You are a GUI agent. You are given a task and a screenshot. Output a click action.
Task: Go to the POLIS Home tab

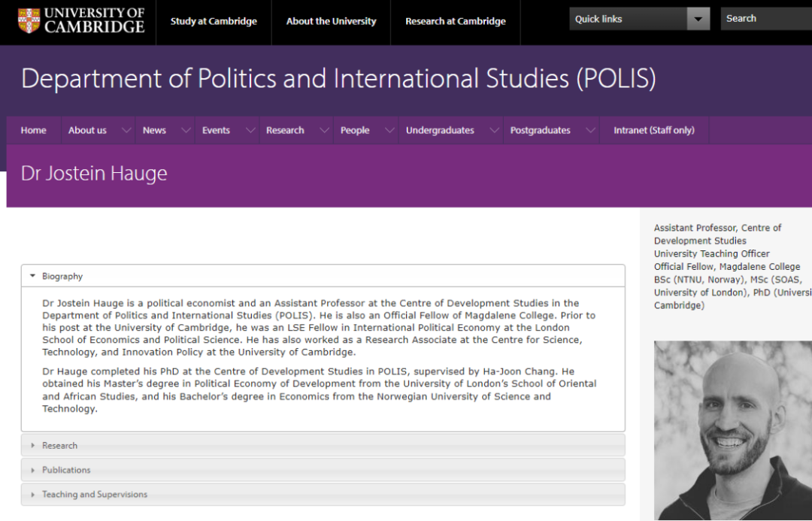(34, 130)
